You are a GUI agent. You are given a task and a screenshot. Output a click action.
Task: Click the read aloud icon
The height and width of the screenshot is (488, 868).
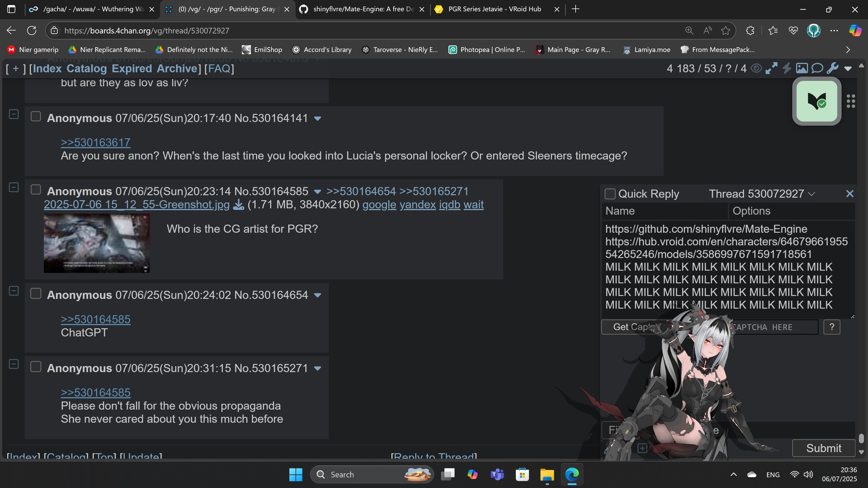tap(707, 31)
